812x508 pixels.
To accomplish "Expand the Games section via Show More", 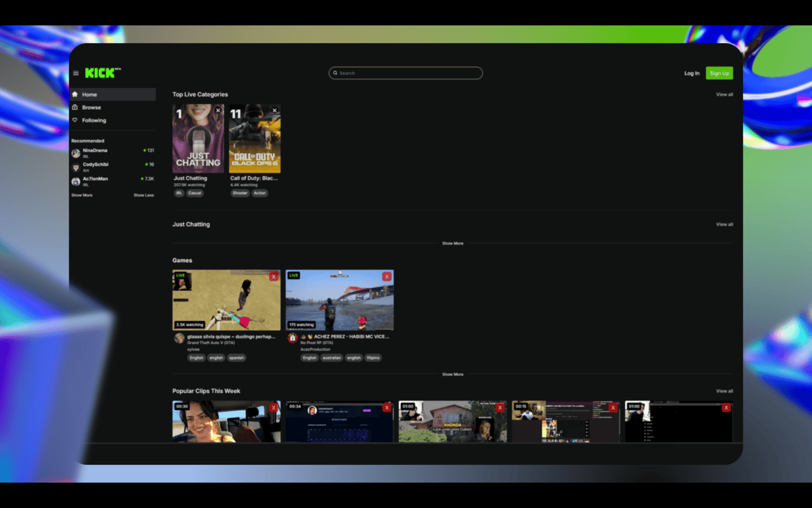I will pos(452,374).
